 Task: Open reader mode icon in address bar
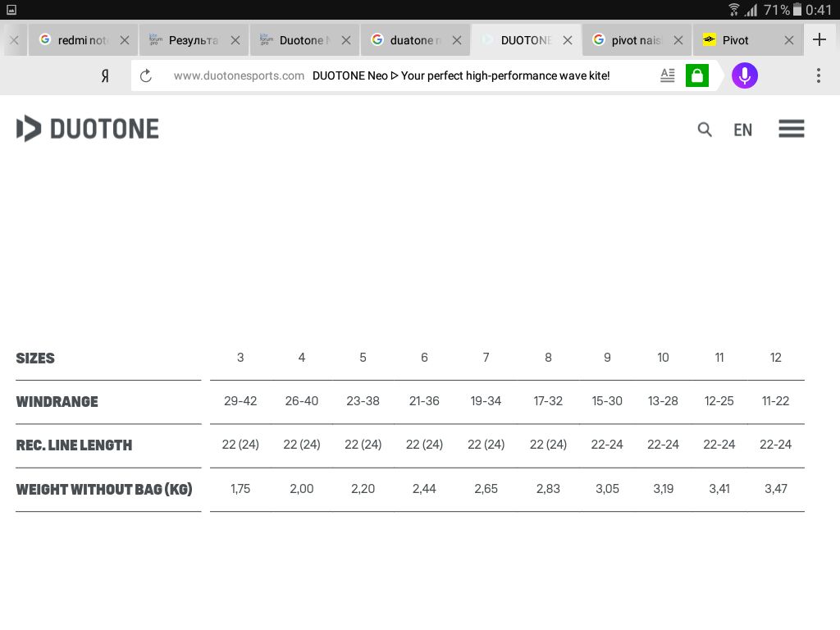(x=668, y=75)
